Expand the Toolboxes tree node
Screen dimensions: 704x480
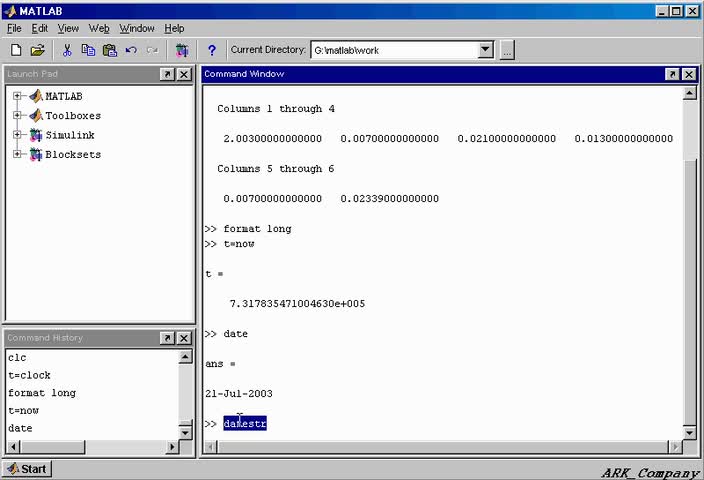click(17, 115)
